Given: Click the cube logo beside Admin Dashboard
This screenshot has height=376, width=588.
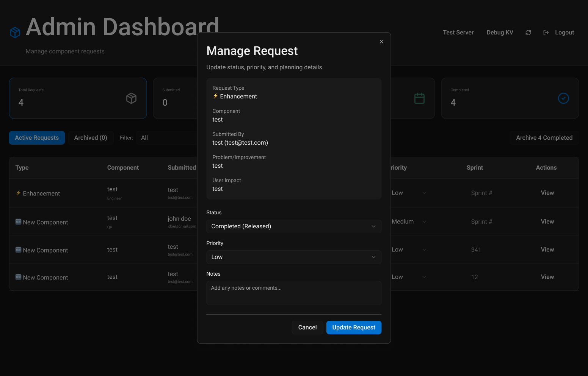Looking at the screenshot, I should click(15, 33).
